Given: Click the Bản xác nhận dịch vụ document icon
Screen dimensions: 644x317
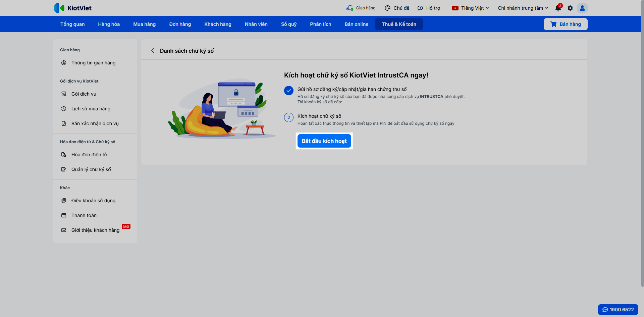Looking at the screenshot, I should click(x=64, y=123).
